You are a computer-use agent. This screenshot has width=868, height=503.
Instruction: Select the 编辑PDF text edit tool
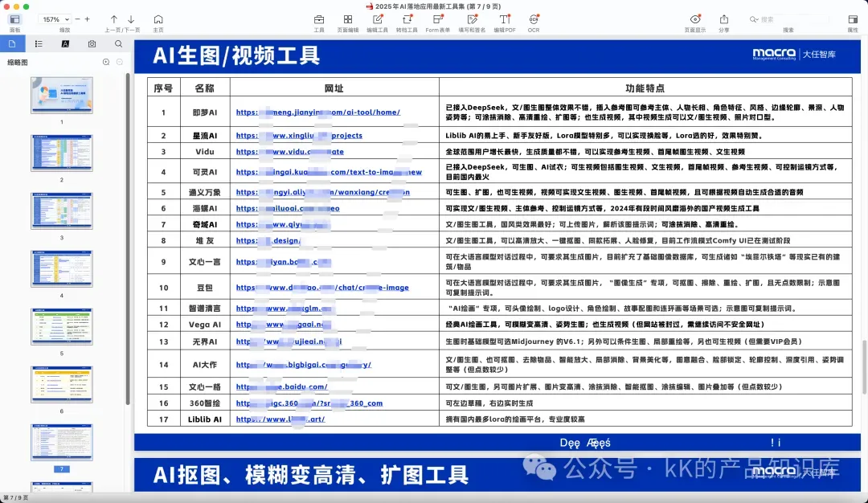pyautogui.click(x=505, y=19)
